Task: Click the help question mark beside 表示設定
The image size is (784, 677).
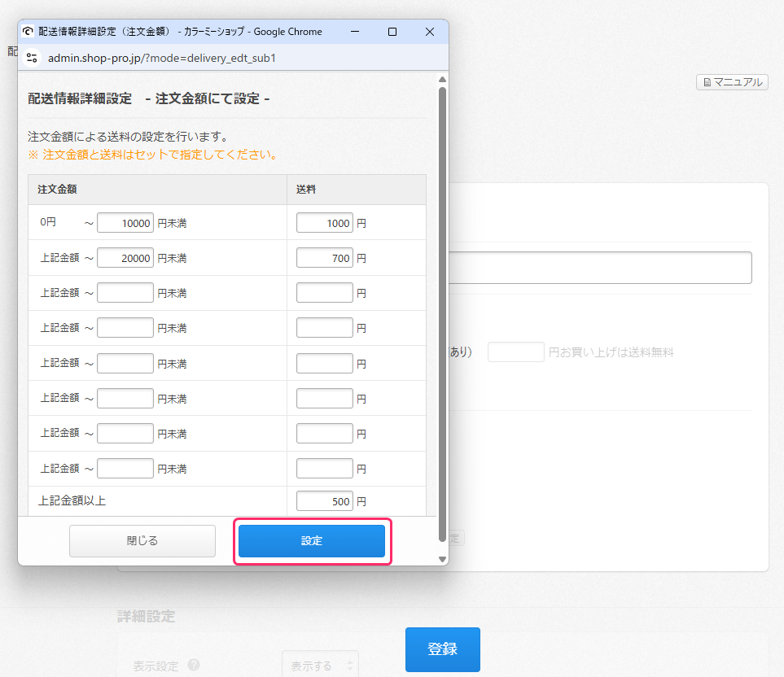Action: (194, 665)
